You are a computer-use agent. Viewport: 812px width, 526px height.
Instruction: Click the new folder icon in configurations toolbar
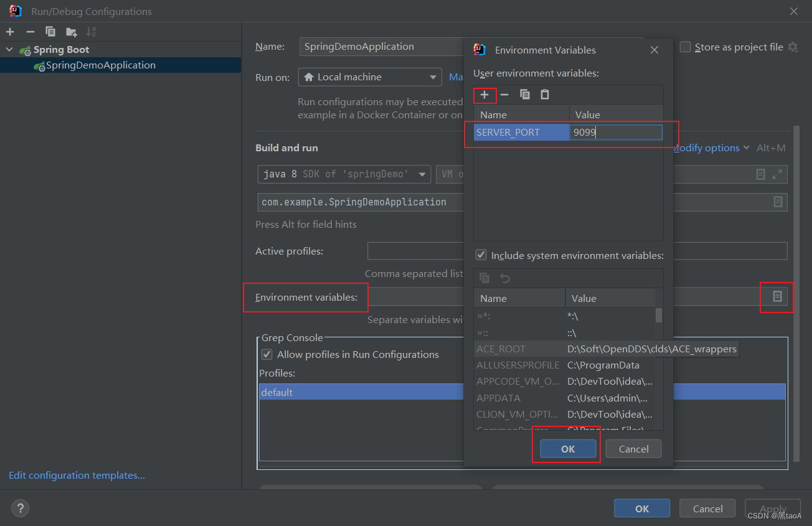[x=71, y=32]
